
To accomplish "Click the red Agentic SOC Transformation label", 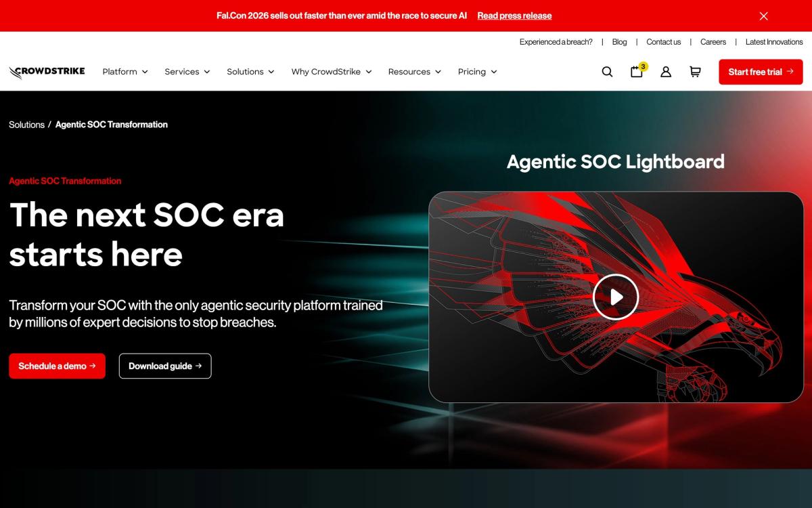I will 65,181.
